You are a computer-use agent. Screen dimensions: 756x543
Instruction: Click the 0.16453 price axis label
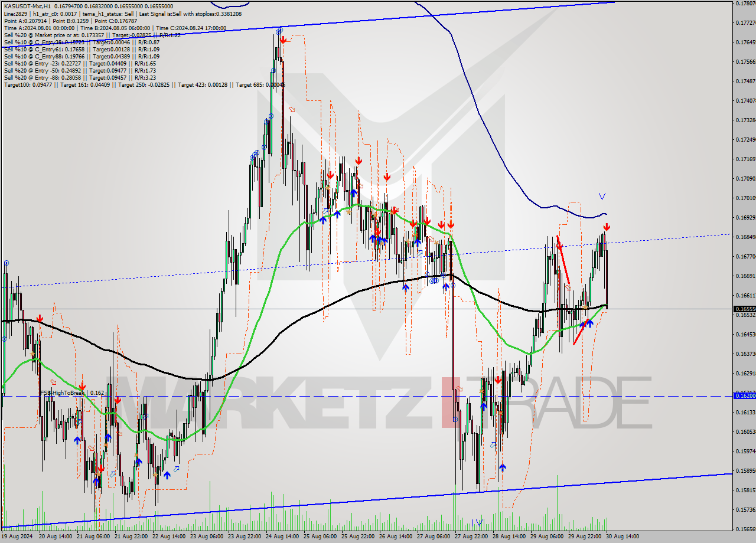point(745,334)
